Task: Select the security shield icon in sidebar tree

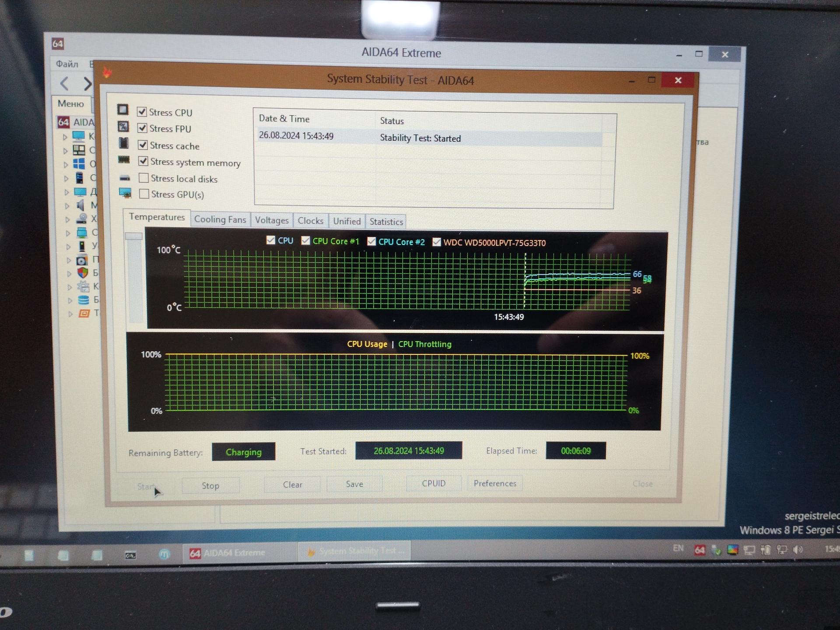Action: coord(83,273)
